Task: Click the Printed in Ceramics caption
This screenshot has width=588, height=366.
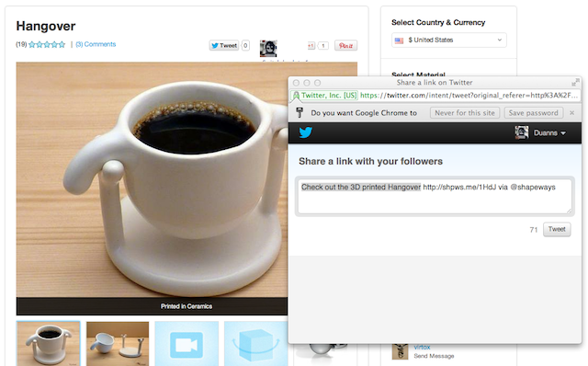Action: (x=187, y=306)
